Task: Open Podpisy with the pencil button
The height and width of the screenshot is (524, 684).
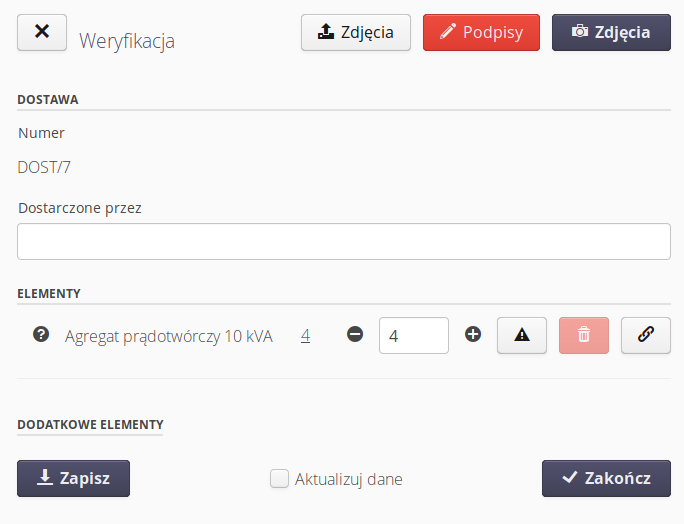Action: pos(481,32)
